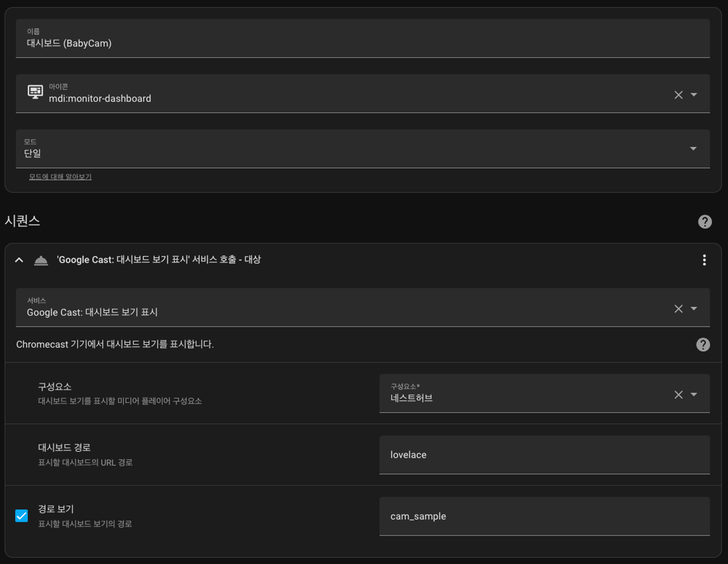Collapse the Google Cast action card

(19, 260)
